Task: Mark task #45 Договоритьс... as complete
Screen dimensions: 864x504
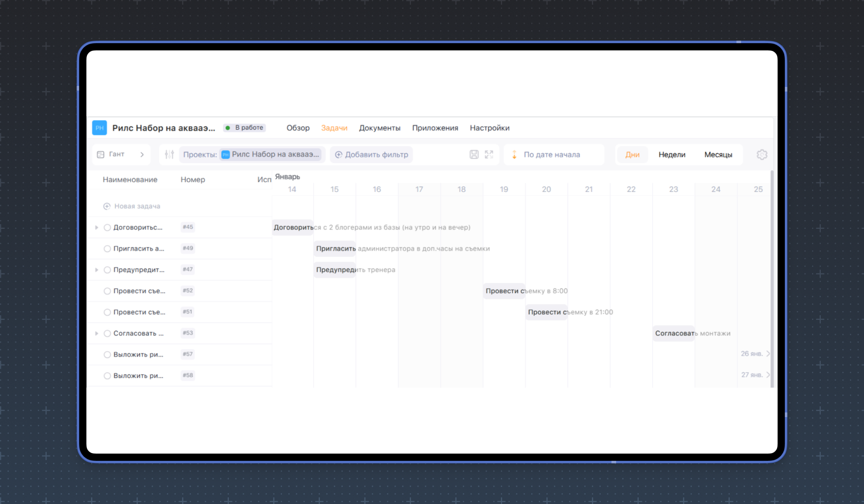Action: pyautogui.click(x=107, y=227)
